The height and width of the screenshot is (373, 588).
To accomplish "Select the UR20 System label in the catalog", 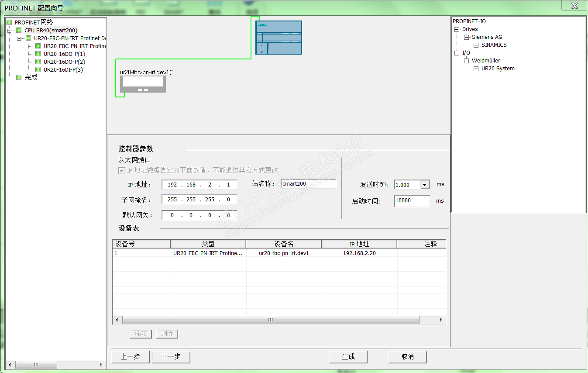I will coord(498,69).
